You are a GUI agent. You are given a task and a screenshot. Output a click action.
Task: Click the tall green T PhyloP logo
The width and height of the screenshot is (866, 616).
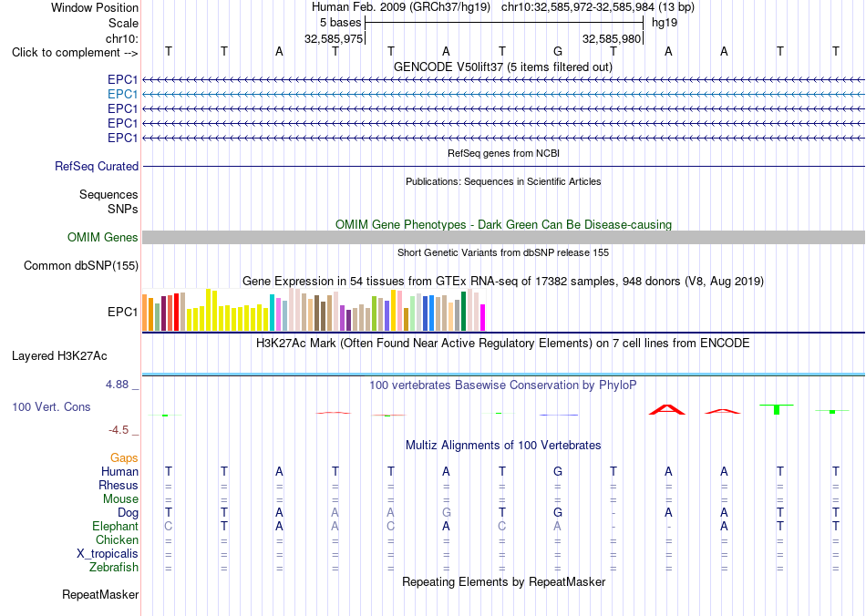click(x=777, y=409)
